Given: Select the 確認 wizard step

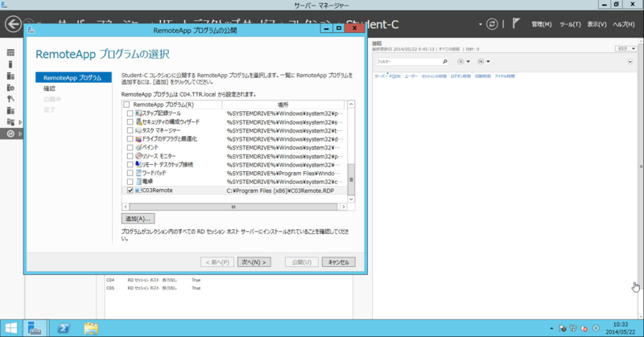Looking at the screenshot, I should pos(49,88).
